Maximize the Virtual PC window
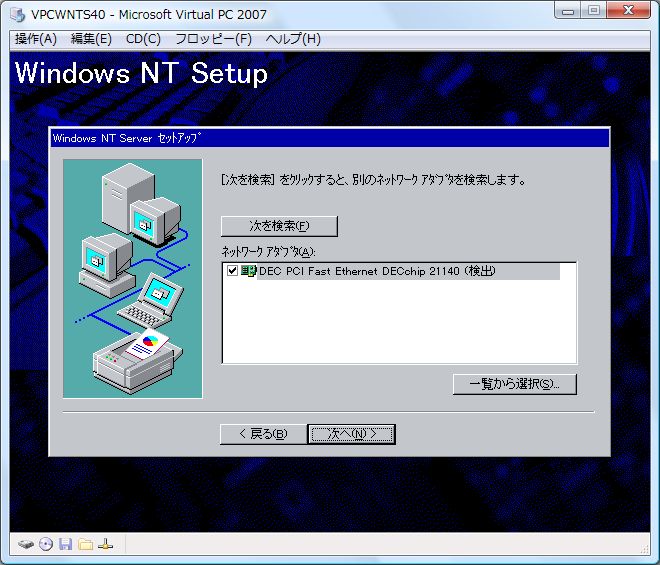This screenshot has width=660, height=565. (594, 11)
